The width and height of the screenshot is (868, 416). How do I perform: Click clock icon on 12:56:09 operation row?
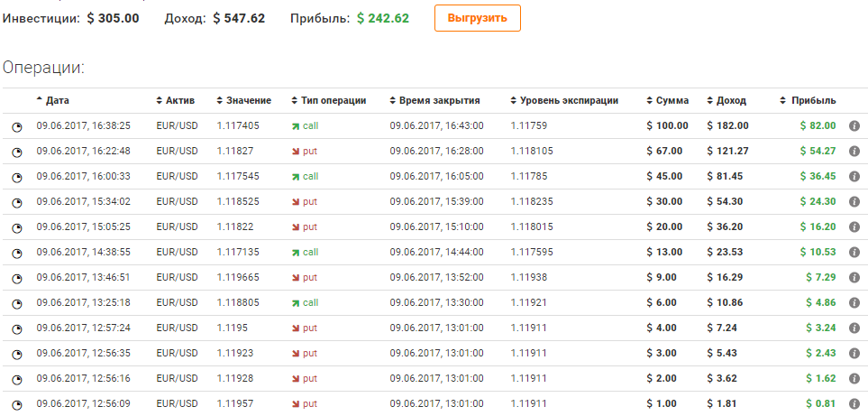pyautogui.click(x=16, y=405)
